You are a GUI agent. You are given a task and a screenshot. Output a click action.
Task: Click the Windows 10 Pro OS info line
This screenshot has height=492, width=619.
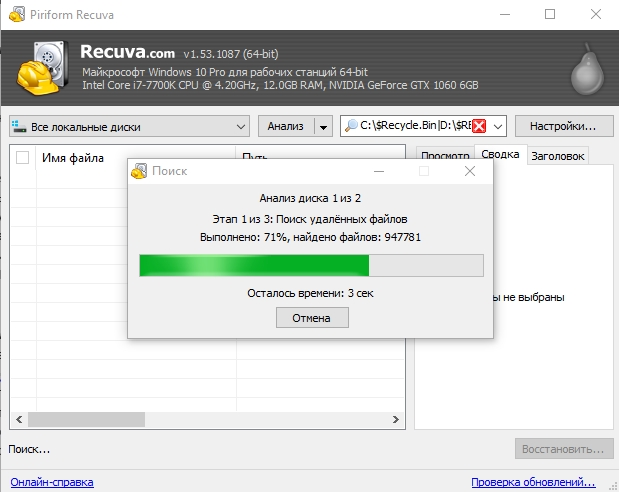click(x=225, y=72)
